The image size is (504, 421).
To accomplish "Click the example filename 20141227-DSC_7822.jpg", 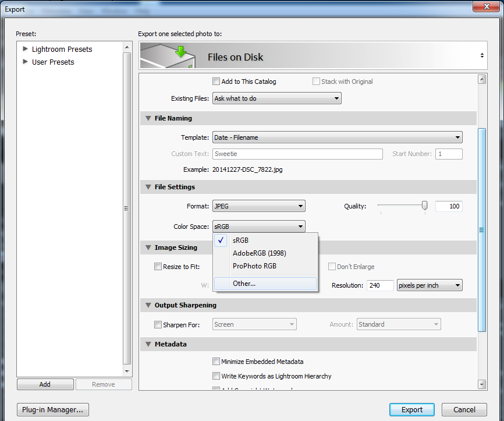I will pyautogui.click(x=247, y=169).
